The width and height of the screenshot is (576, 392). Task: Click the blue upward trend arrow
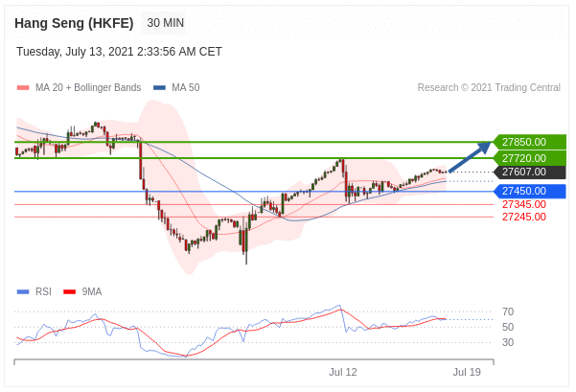coord(470,157)
